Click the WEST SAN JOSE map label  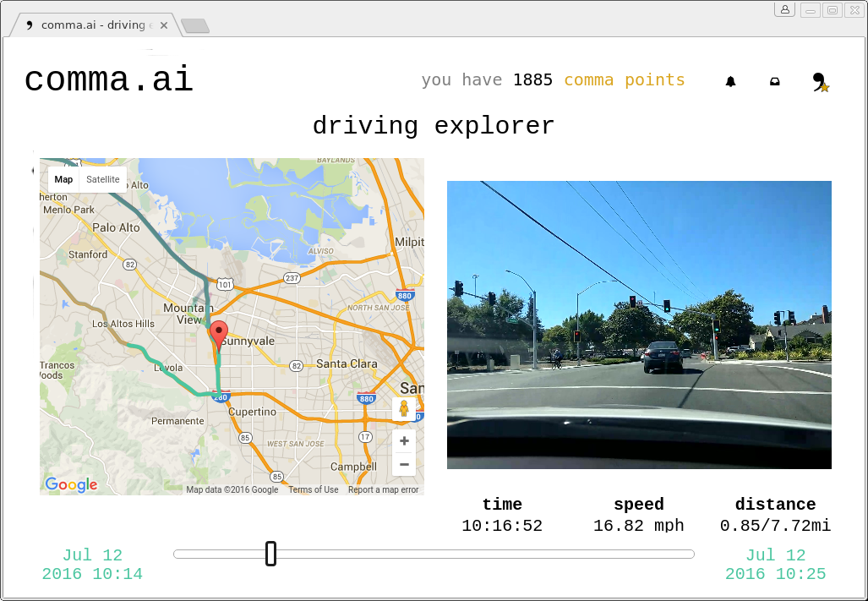pos(296,444)
